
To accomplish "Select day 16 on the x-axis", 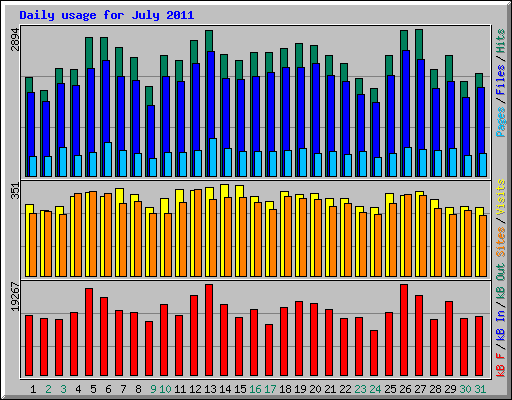I will click(255, 389).
